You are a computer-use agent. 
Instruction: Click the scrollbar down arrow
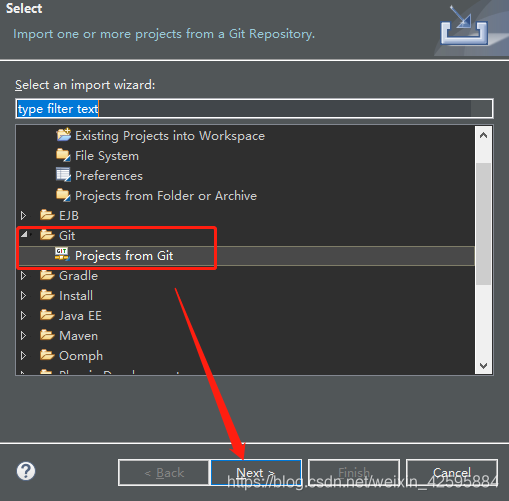coord(483,366)
